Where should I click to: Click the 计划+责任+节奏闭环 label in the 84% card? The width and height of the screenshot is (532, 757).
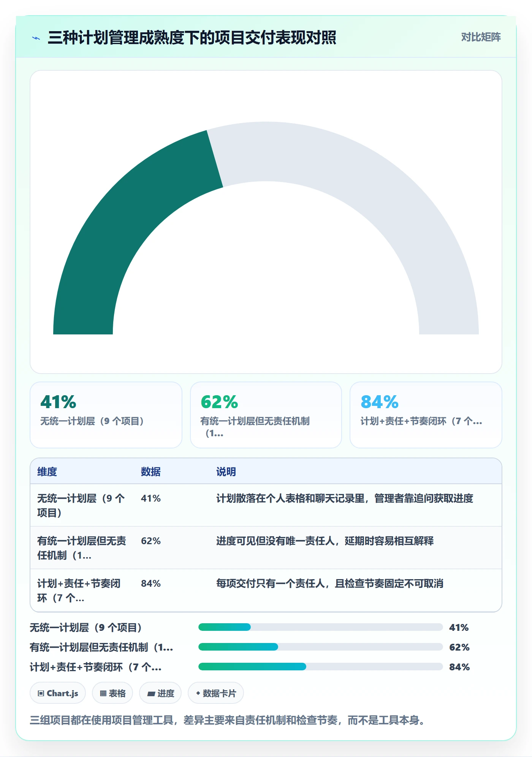point(421,421)
